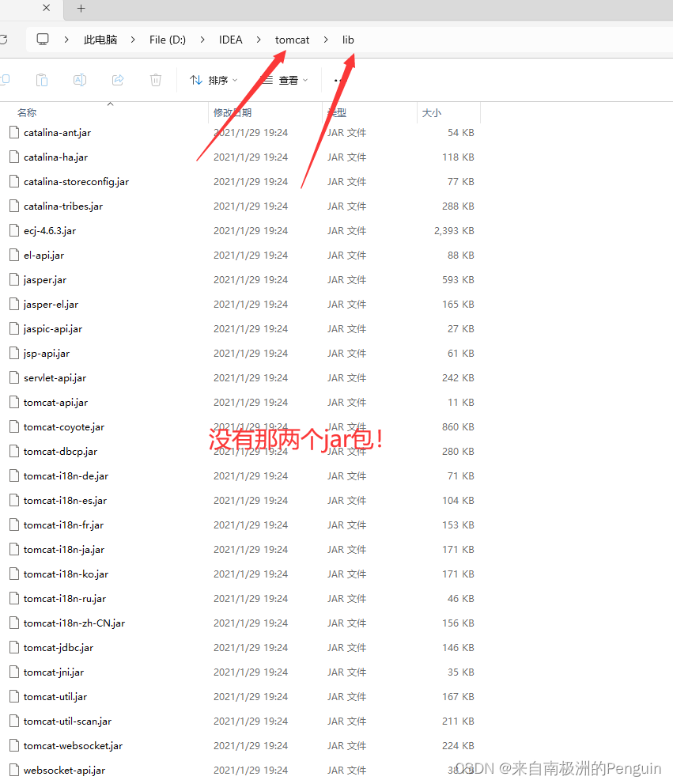Image resolution: width=673 pixels, height=784 pixels.
Task: Select file tomcat-jni.jar
Action: 54,672
